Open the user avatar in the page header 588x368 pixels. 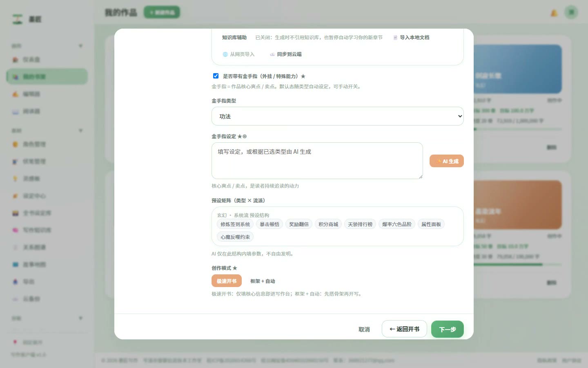571,12
